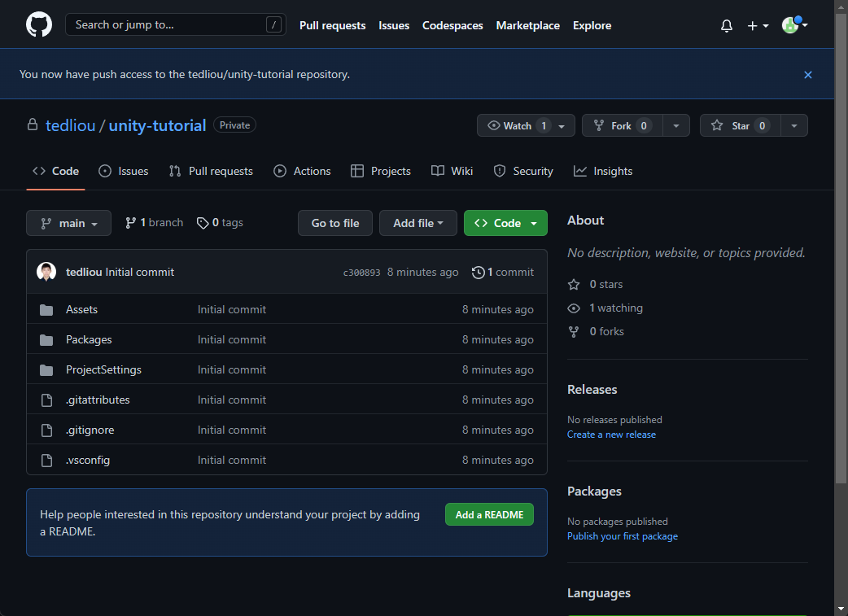Screen dimensions: 848x616
Task: Fork the repository using Fork button
Action: coord(623,125)
